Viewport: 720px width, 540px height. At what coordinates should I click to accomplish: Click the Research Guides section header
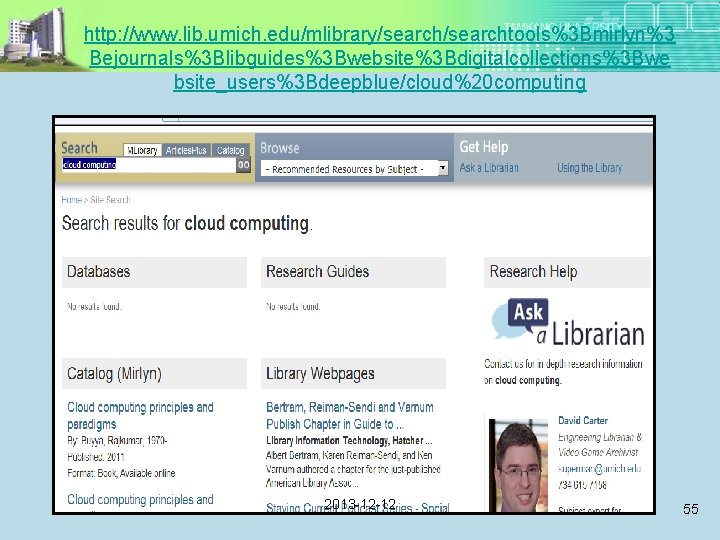coord(353,272)
